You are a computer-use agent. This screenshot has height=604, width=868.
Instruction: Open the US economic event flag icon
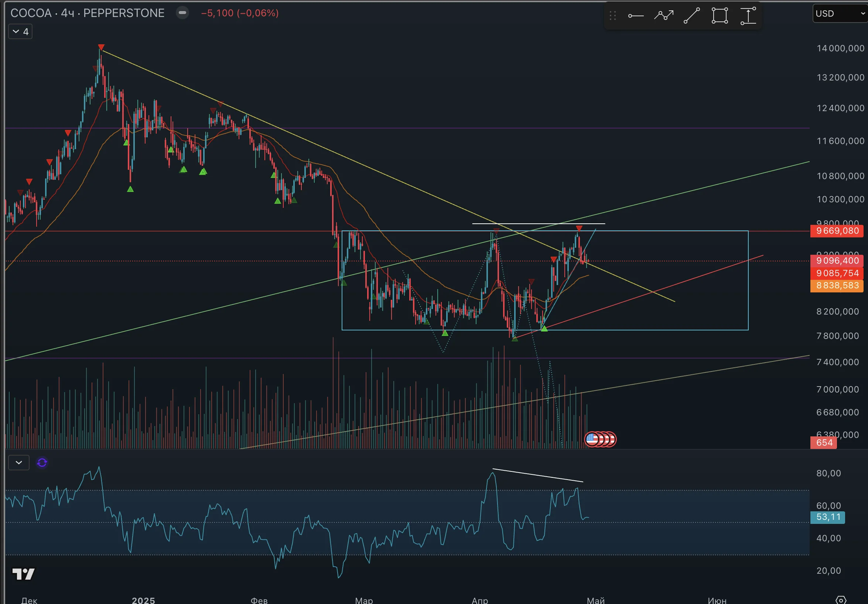pyautogui.click(x=592, y=439)
